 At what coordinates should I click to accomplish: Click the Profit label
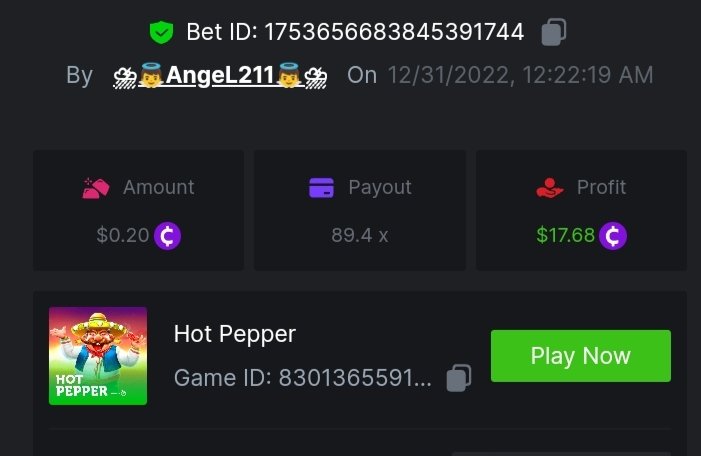pyautogui.click(x=601, y=187)
